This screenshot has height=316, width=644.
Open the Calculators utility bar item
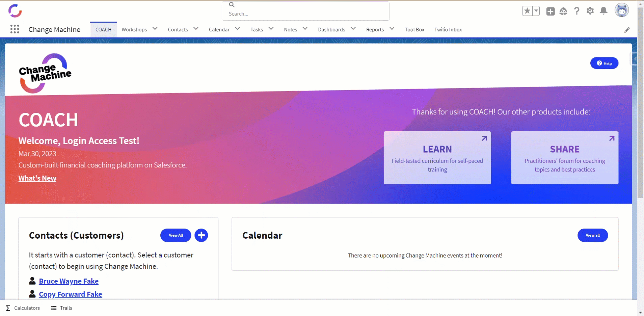(23, 308)
